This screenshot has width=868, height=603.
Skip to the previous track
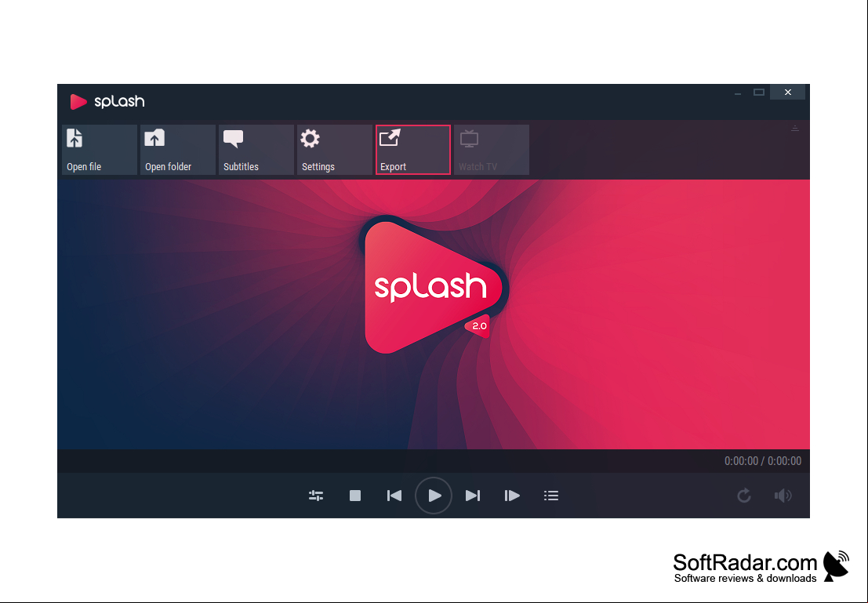pos(394,496)
